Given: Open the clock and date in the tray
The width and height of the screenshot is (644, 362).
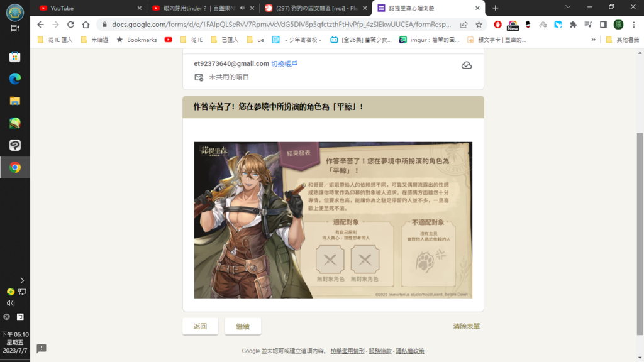Looking at the screenshot, I should (15, 343).
